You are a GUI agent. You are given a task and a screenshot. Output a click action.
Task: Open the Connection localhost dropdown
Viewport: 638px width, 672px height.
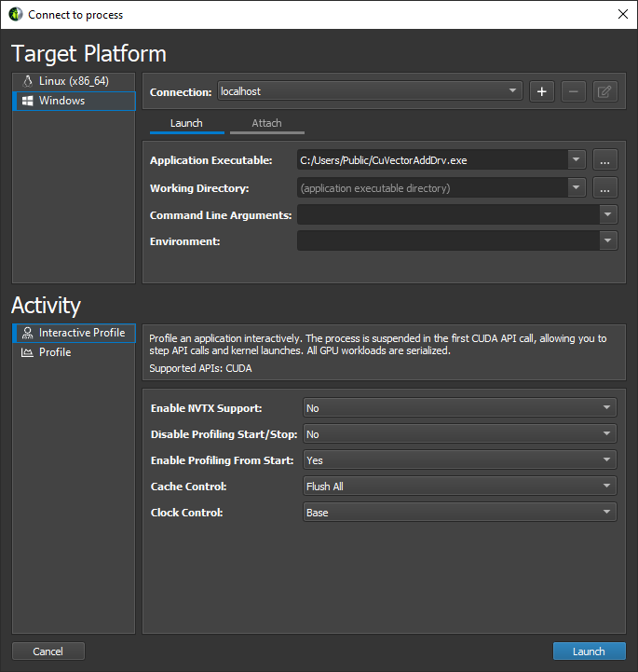pos(370,91)
